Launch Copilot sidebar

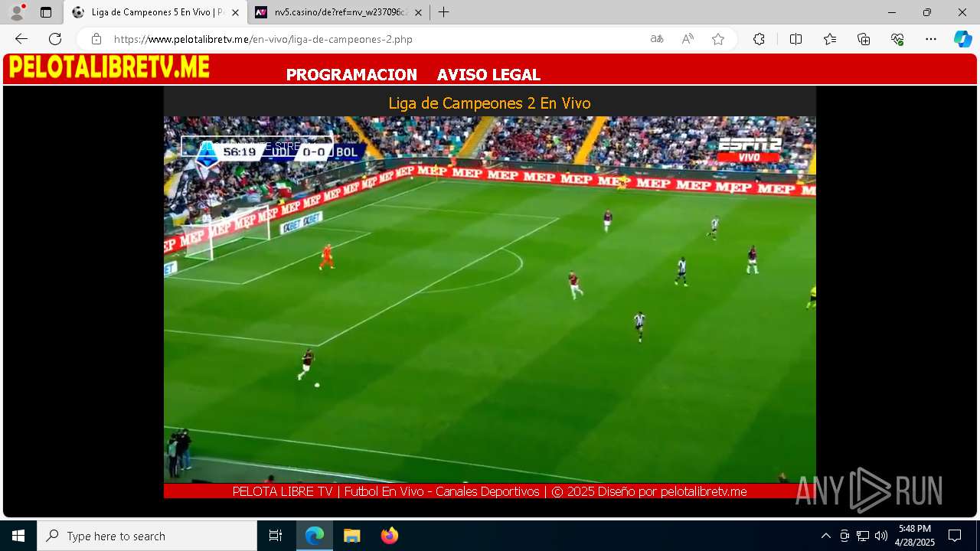point(962,39)
